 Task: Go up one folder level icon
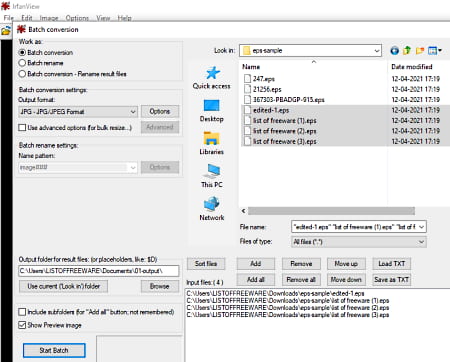click(x=407, y=51)
